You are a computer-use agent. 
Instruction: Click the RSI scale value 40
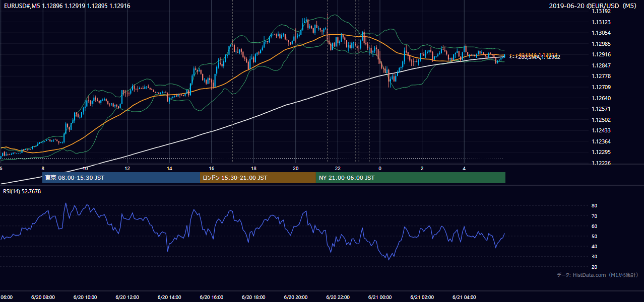coord(595,246)
